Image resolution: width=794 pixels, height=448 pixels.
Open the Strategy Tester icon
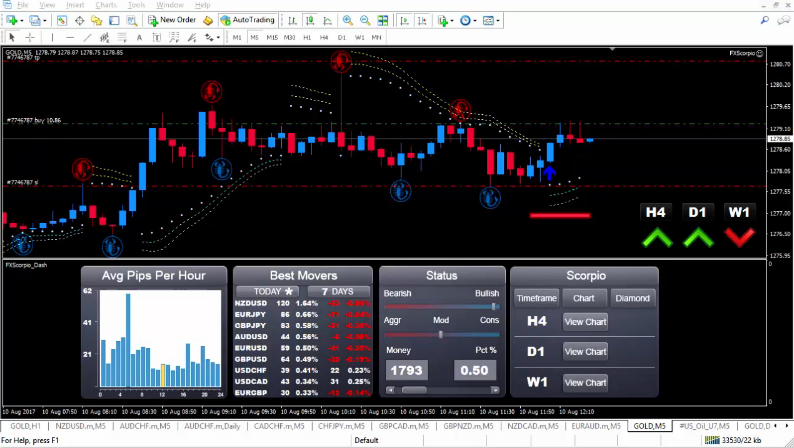pos(132,21)
